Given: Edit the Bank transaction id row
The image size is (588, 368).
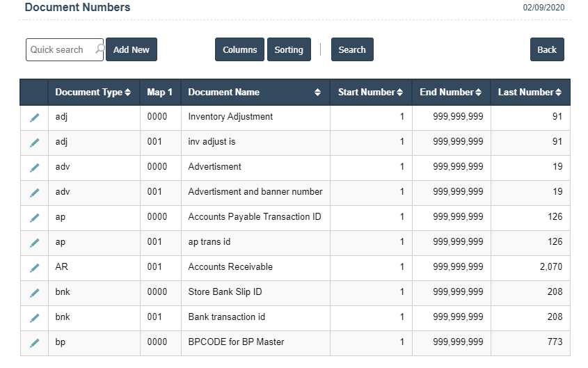Looking at the screenshot, I should (x=34, y=318).
